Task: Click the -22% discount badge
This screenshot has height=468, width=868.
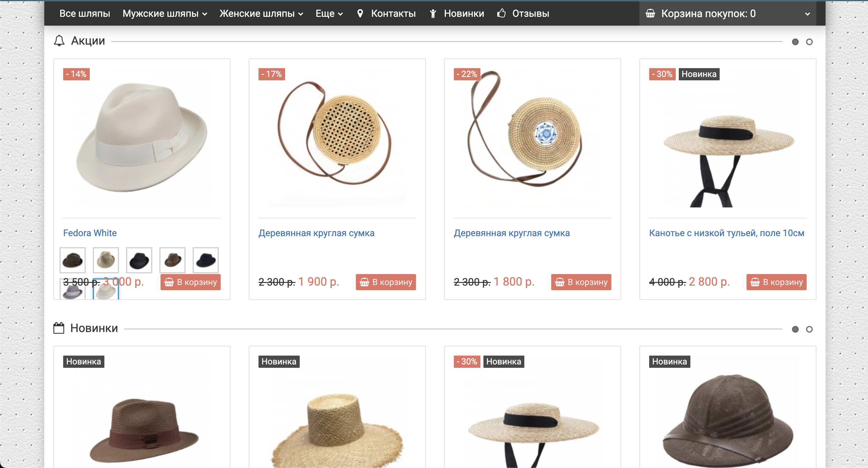Action: tap(467, 74)
